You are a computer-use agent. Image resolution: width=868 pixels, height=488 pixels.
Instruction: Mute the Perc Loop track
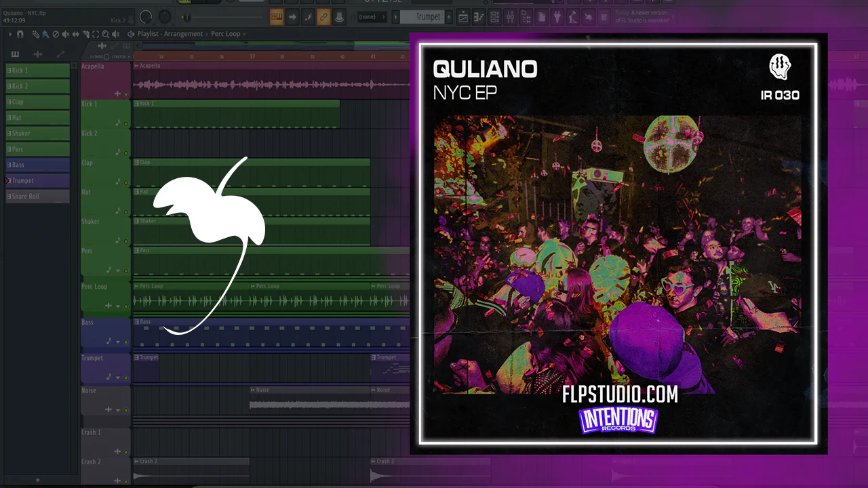(x=126, y=306)
